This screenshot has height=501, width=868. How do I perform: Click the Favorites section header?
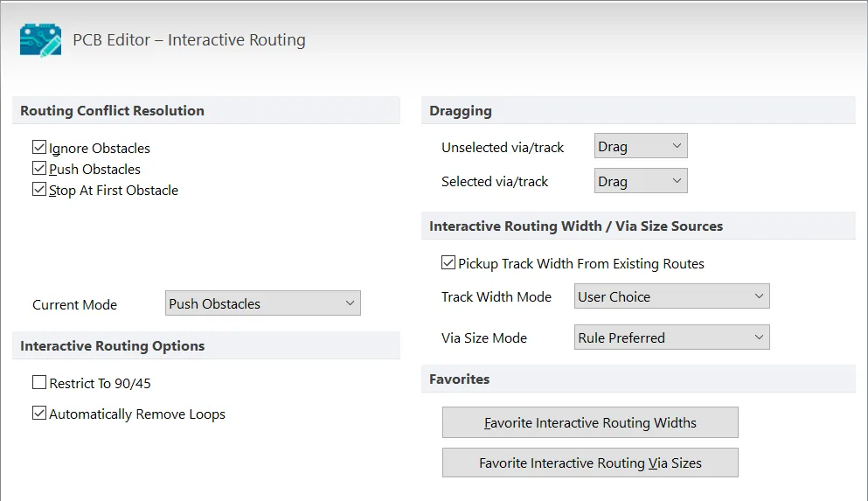(460, 379)
